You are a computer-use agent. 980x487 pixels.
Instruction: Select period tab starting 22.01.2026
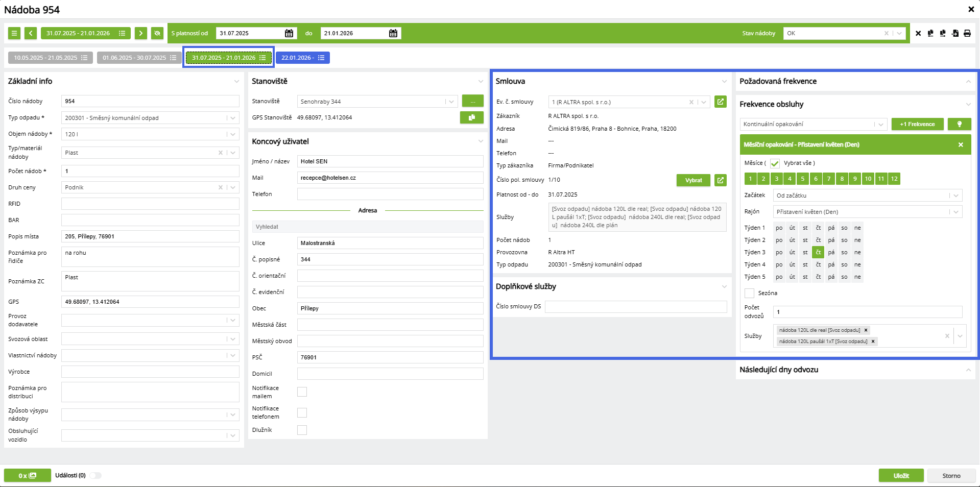pos(303,58)
